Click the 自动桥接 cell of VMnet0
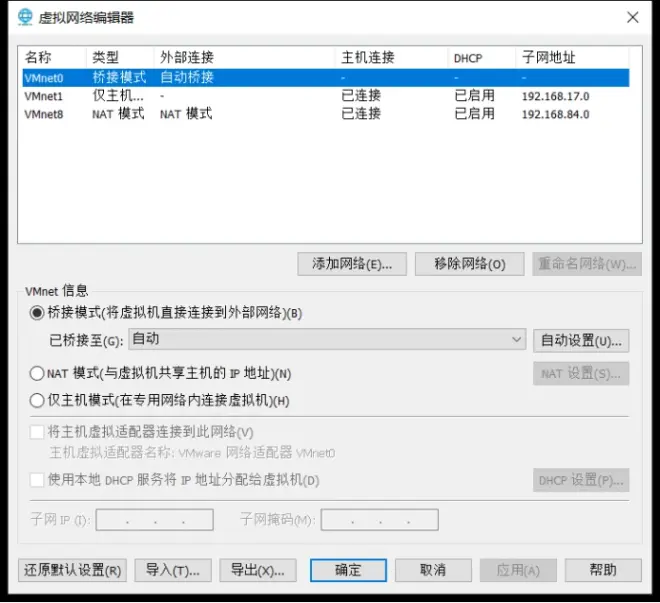Screen dimensions: 660x603 187,77
